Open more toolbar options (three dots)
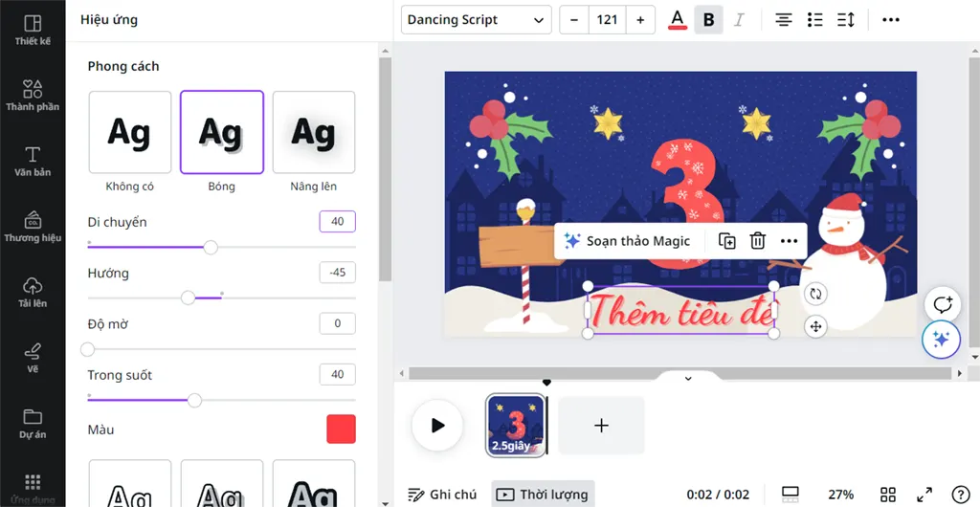This screenshot has width=980, height=507. tap(891, 20)
